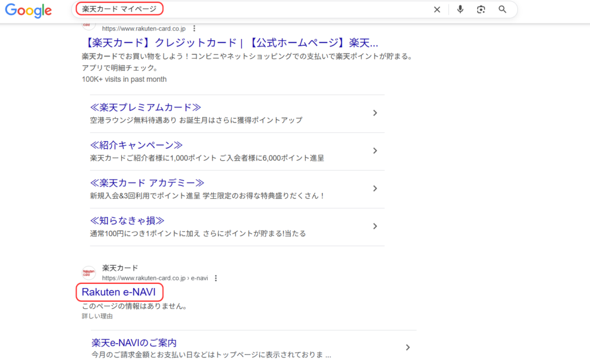590x364 pixels.
Task: Open the ≪楽天プレミアムカード≫ sitelink
Action: pyautogui.click(x=145, y=107)
